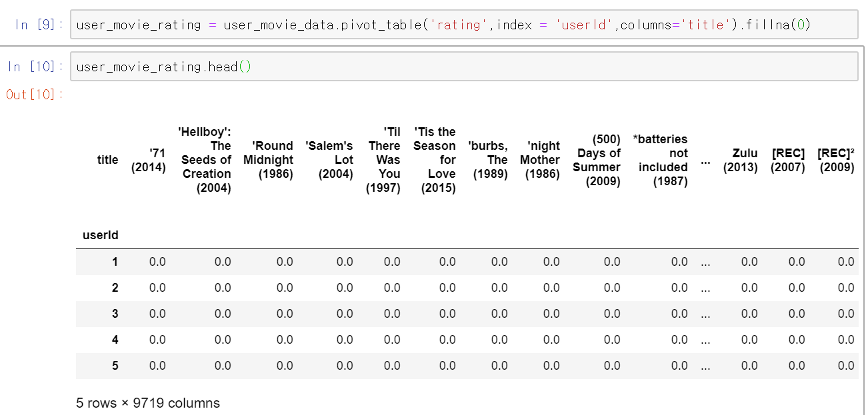The width and height of the screenshot is (868, 415).
Task: Click the 0.0 value for user 2 under 'Round Midnight
Action: click(x=285, y=288)
